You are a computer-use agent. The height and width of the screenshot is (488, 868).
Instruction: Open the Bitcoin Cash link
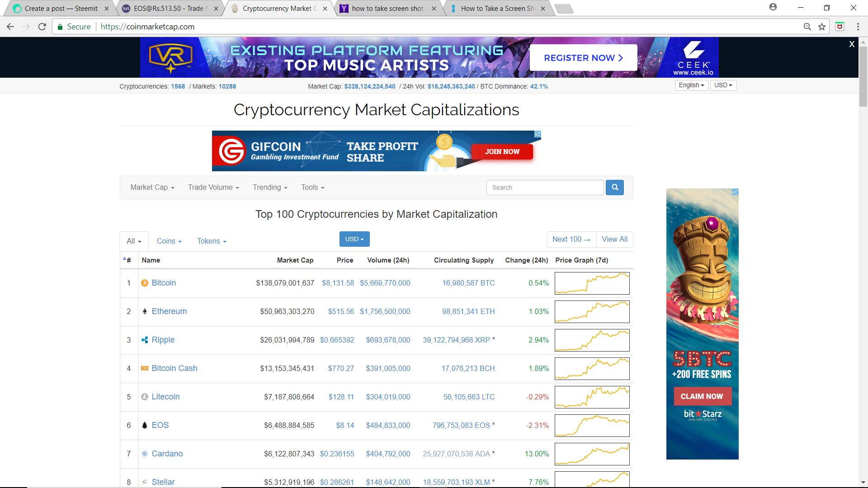pyautogui.click(x=175, y=368)
